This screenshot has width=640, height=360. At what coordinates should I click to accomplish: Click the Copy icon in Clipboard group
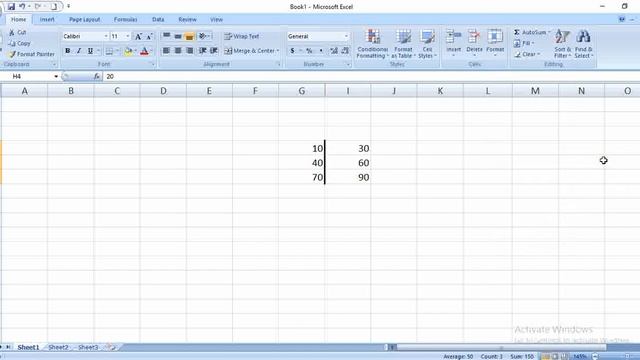(x=12, y=43)
